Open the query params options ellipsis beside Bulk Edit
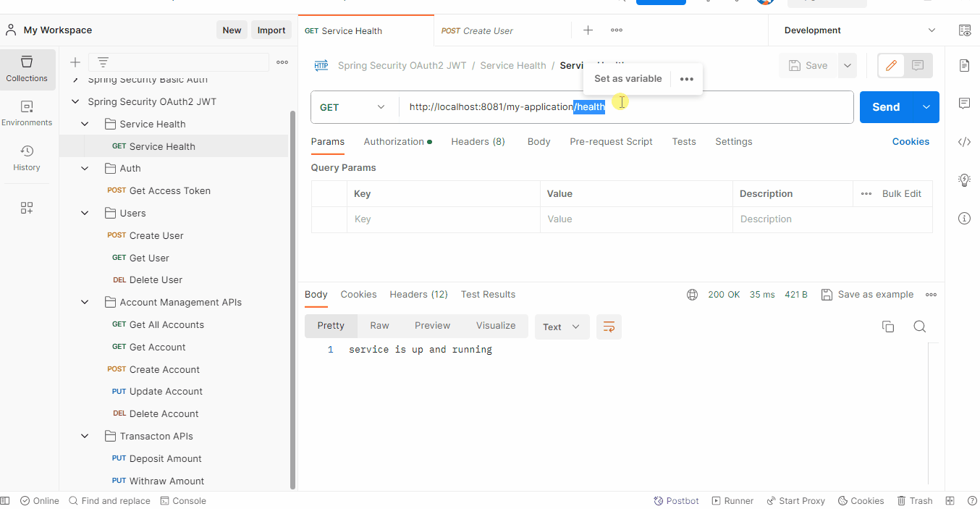Viewport: 980px width, 509px height. pos(866,194)
